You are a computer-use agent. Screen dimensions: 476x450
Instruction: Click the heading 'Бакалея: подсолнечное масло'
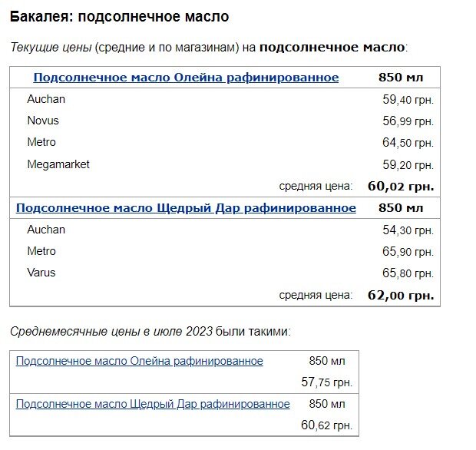(x=119, y=16)
